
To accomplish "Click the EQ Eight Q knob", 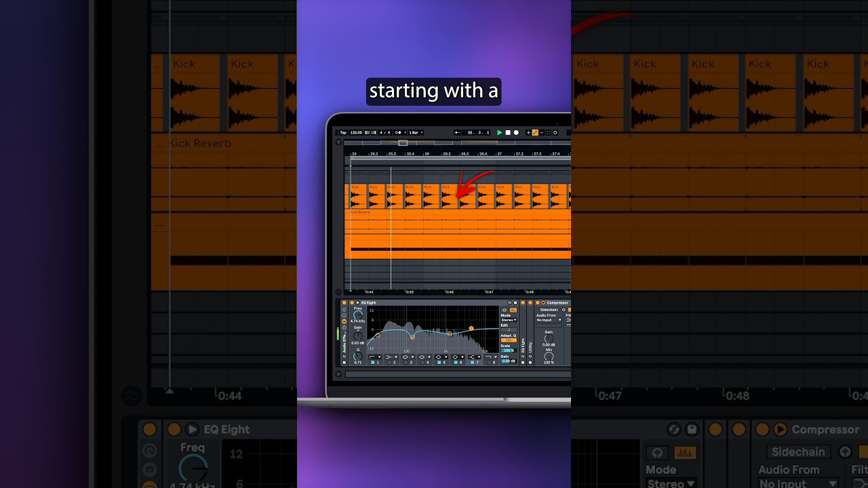I will click(x=357, y=357).
